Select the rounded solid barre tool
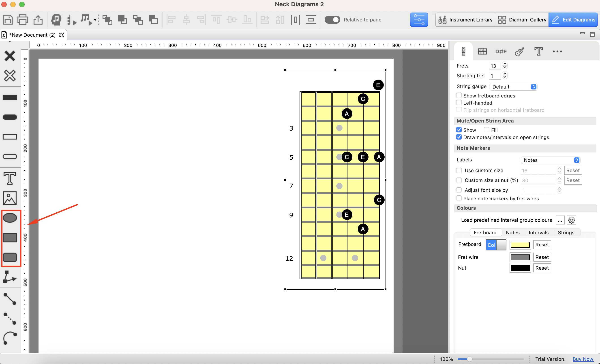The width and height of the screenshot is (600, 364). point(10,117)
